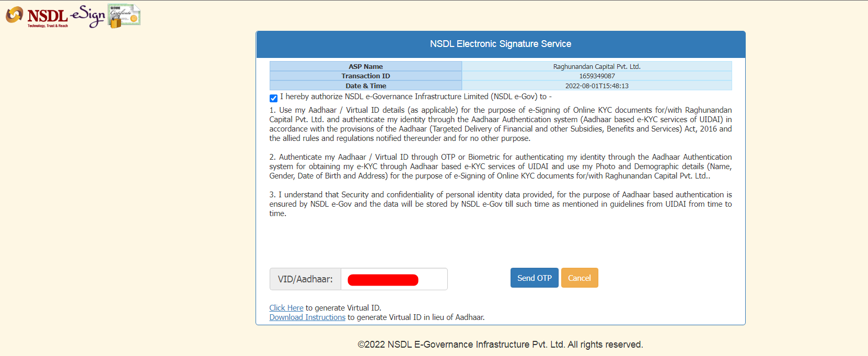Click the VID/Aadhaar input field
The image size is (868, 356).
pyautogui.click(x=394, y=279)
